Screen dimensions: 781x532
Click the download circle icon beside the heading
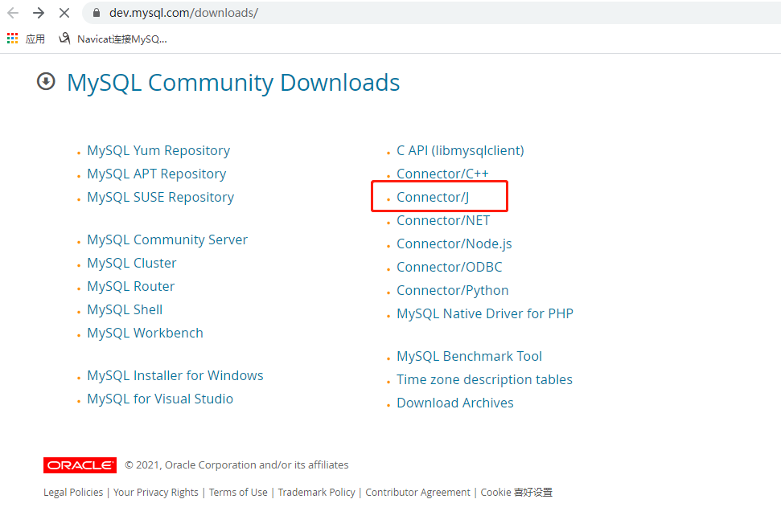click(x=46, y=81)
